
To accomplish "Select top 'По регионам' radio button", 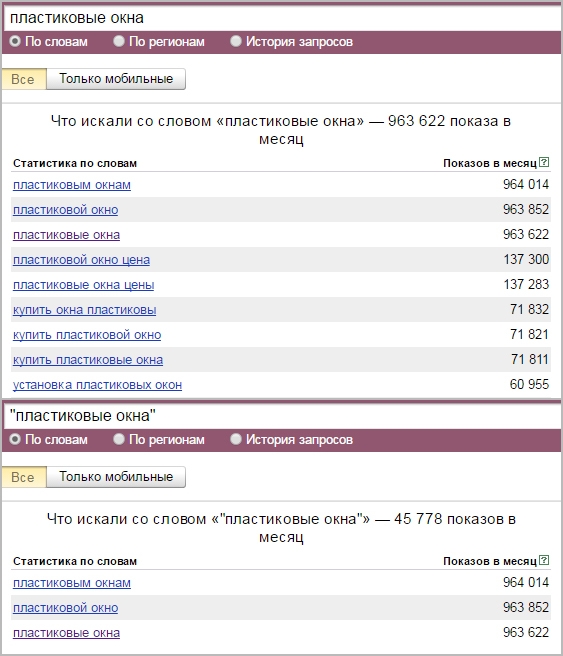I will [119, 41].
